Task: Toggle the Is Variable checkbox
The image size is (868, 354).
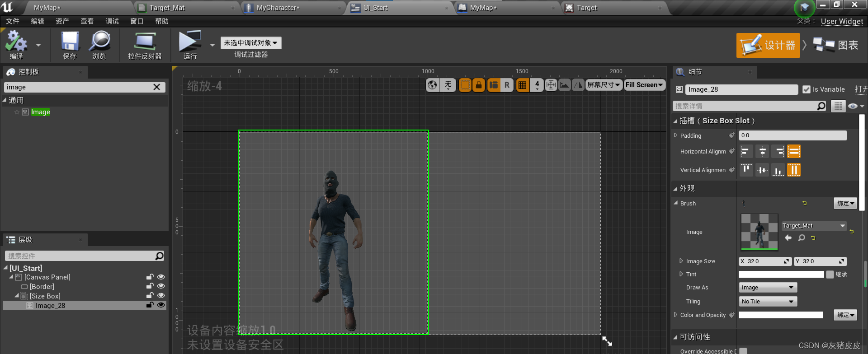Action: [806, 89]
